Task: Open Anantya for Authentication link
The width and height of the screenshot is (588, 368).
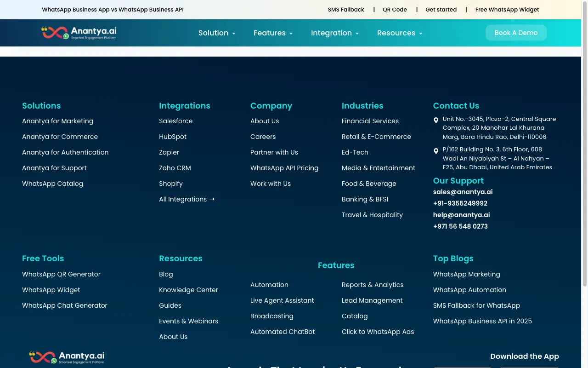Action: [x=65, y=152]
